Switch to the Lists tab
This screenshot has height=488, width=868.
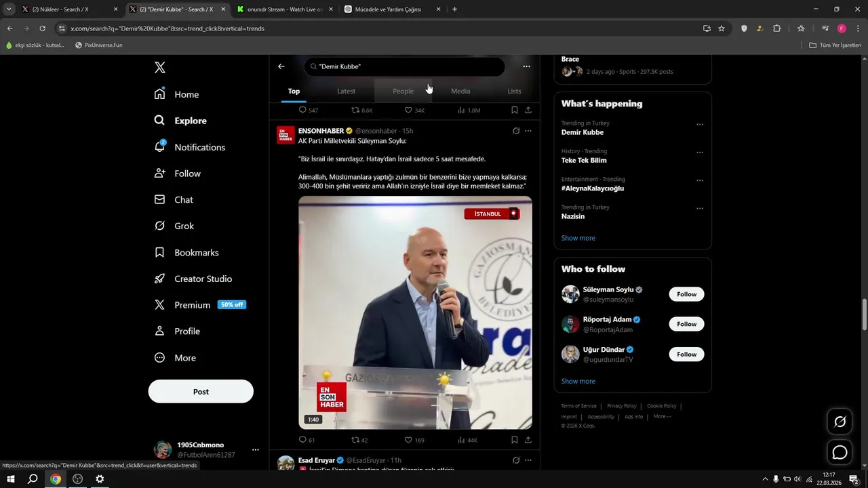pos(514,91)
